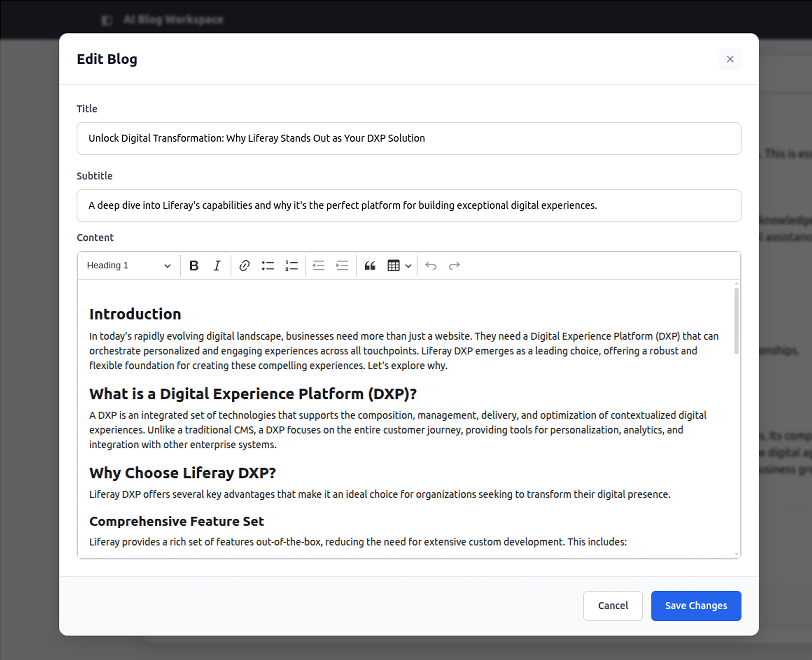Click the Title label

[x=87, y=109]
